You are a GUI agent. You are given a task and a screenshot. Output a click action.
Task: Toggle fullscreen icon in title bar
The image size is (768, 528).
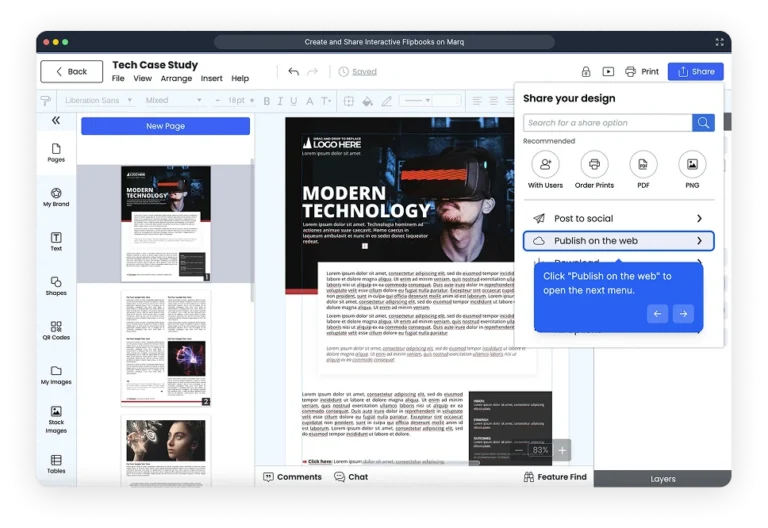[x=720, y=42]
